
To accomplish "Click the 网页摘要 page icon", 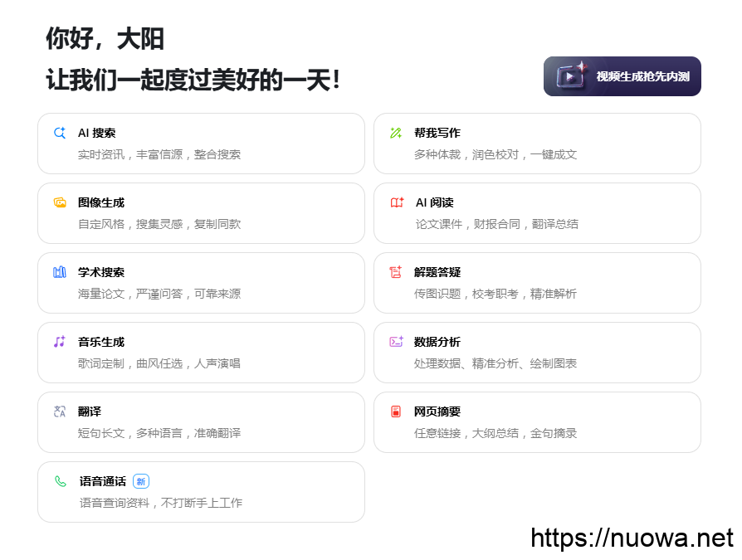I will (396, 411).
